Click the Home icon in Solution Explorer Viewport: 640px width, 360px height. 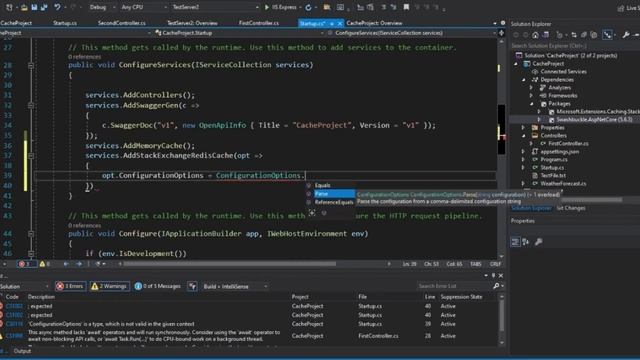click(x=536, y=35)
